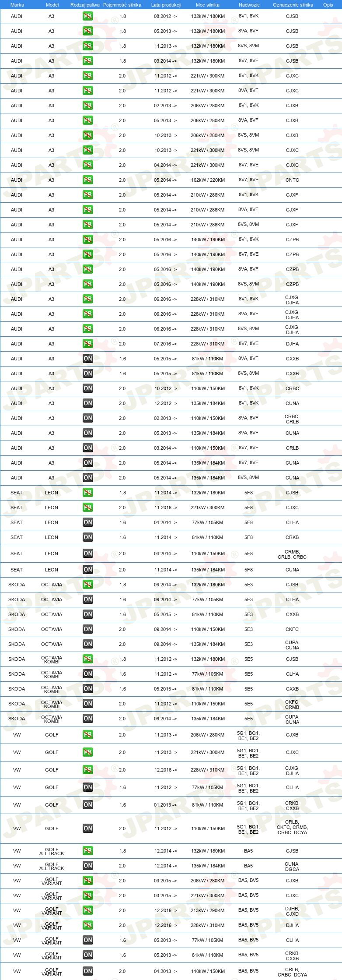The image size is (342, 980).
Task: Select the 10.2012 -> production date cell
Action: click(x=165, y=388)
